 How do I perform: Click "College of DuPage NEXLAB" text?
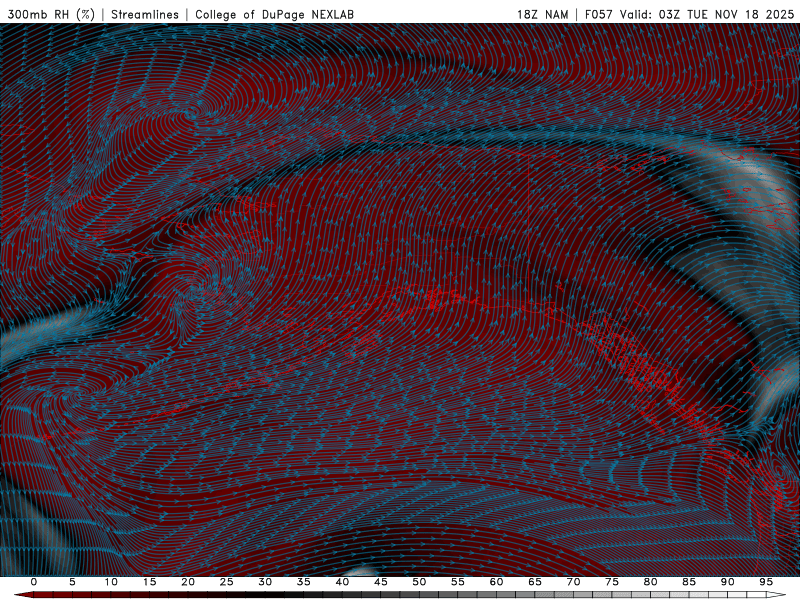tap(274, 14)
